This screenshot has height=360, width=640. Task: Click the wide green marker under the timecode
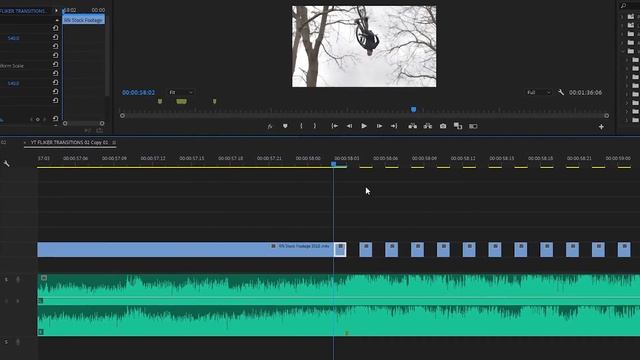[x=182, y=101]
